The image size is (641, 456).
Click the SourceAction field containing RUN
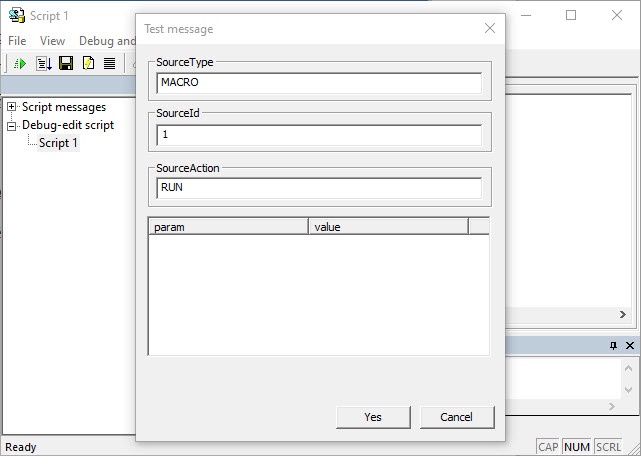click(x=319, y=188)
